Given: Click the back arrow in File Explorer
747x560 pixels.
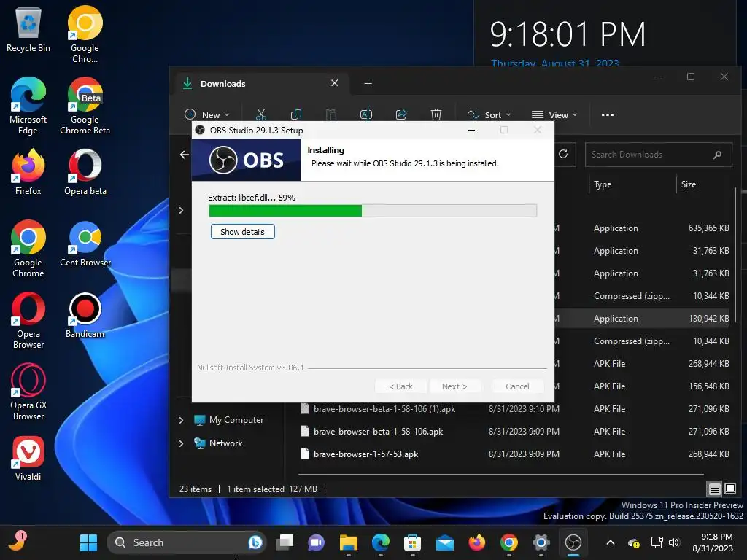Looking at the screenshot, I should click(185, 155).
